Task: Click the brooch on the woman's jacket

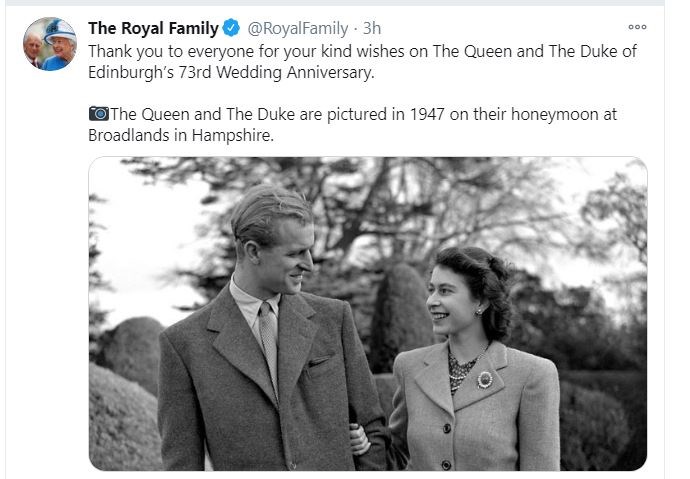Action: click(485, 379)
